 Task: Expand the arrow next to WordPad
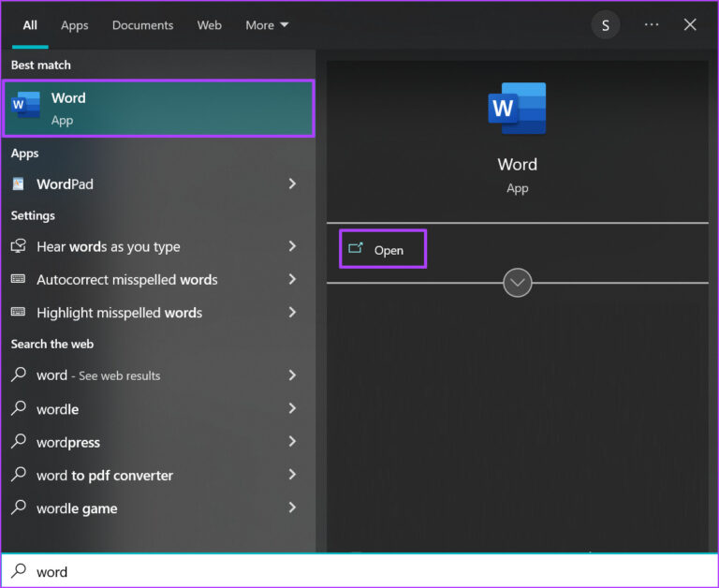(x=292, y=184)
